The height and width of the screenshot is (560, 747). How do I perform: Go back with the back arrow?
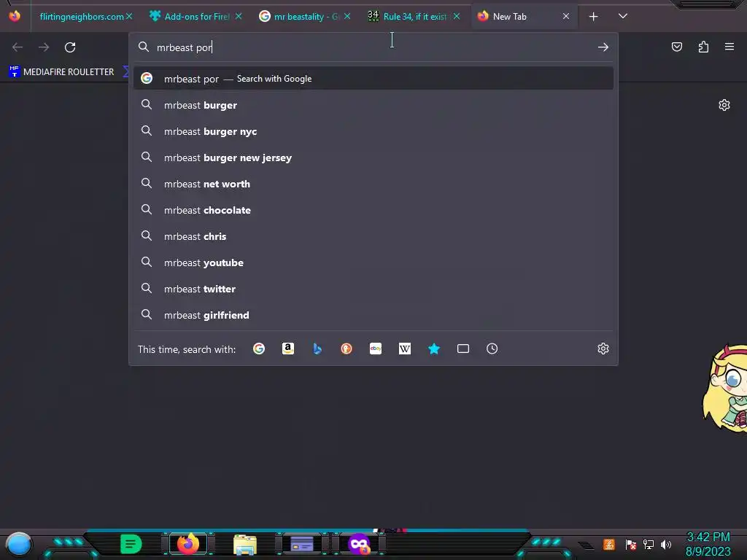pos(18,47)
